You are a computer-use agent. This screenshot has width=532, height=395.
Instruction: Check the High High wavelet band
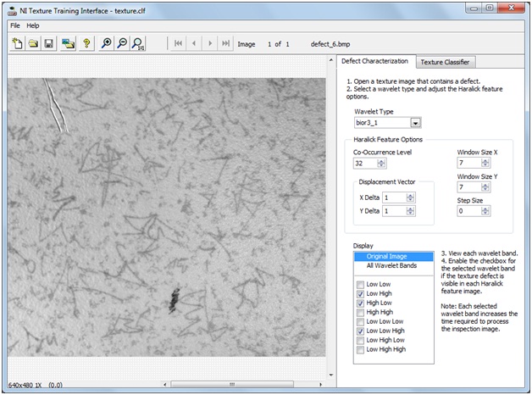tap(361, 312)
